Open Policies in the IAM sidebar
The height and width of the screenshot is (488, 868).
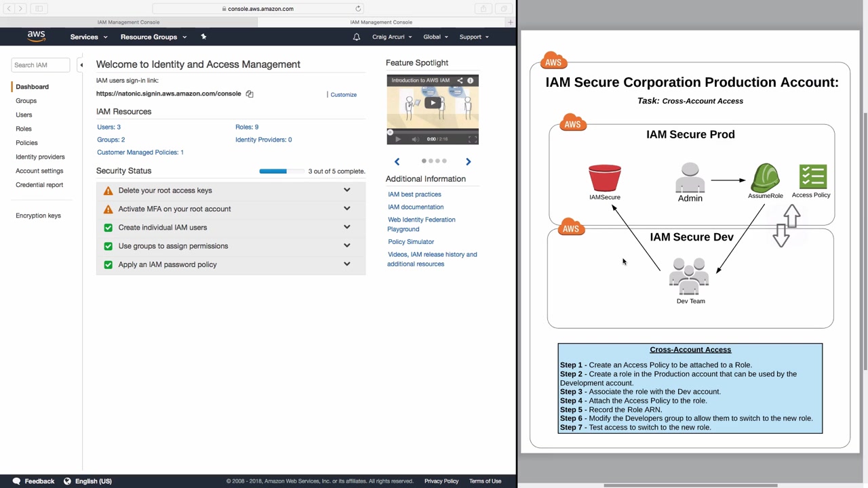(26, 143)
